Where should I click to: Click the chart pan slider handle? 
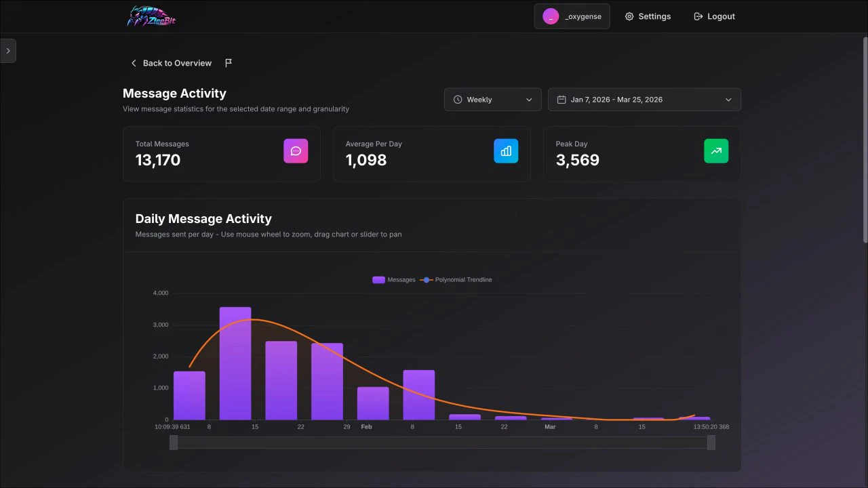pos(174,443)
